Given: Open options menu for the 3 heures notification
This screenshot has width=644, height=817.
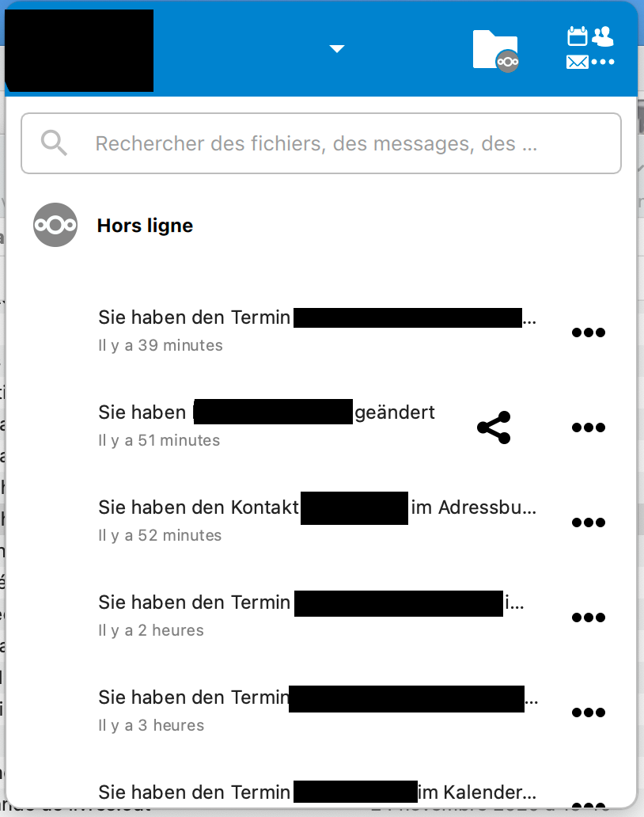Looking at the screenshot, I should [589, 712].
